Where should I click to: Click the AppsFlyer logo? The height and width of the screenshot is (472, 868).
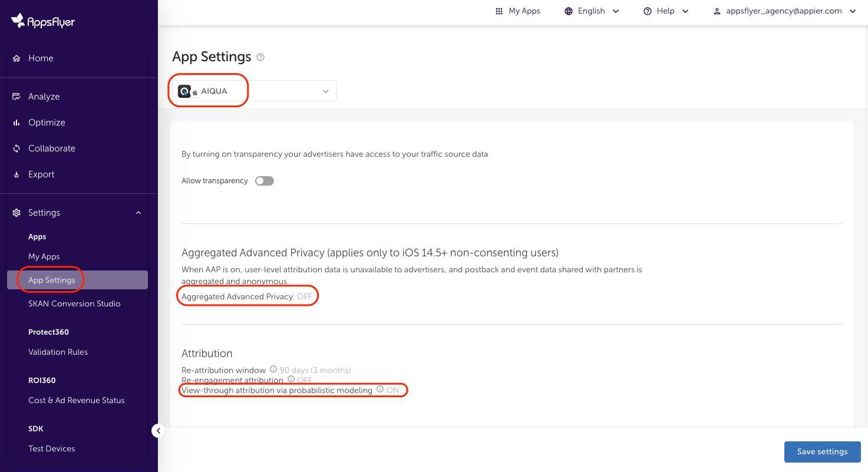click(43, 22)
